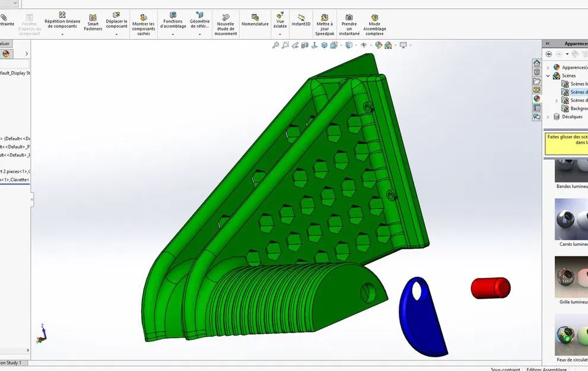Select the Feux de circulation scene thumbnail
The image size is (588, 371).
(x=570, y=334)
